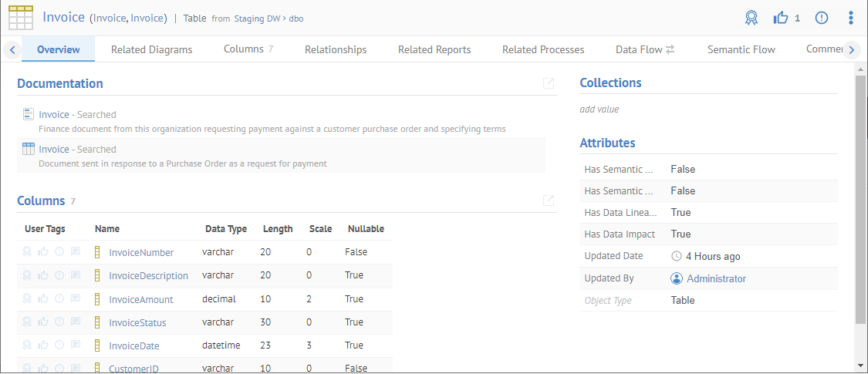This screenshot has width=868, height=374.
Task: Click the 'add value' field under Collections
Action: coord(599,110)
